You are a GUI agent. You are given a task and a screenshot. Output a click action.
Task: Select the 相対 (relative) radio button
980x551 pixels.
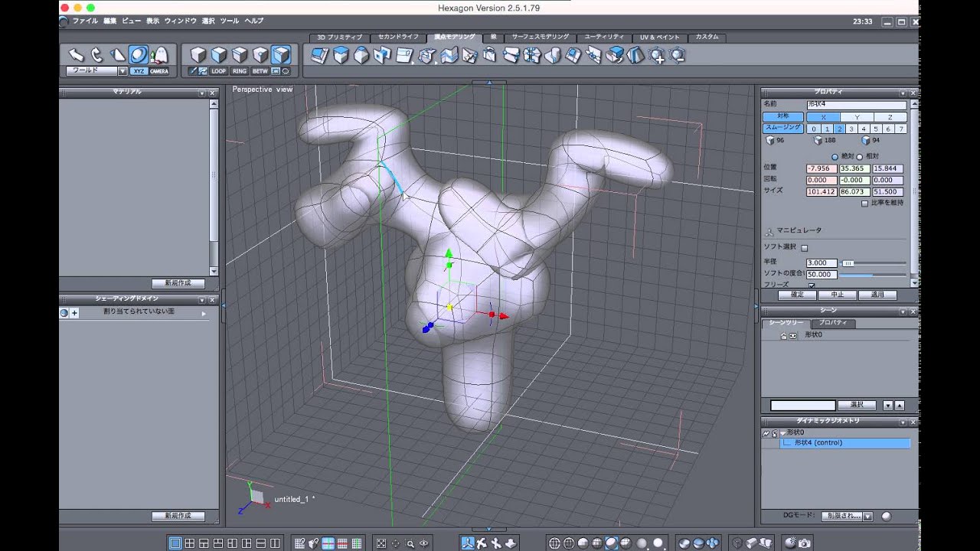[859, 156]
